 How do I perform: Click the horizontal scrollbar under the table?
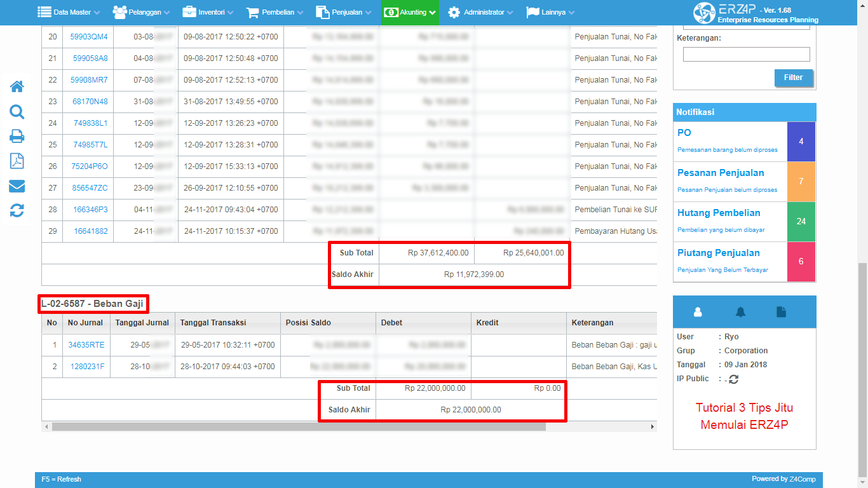299,427
